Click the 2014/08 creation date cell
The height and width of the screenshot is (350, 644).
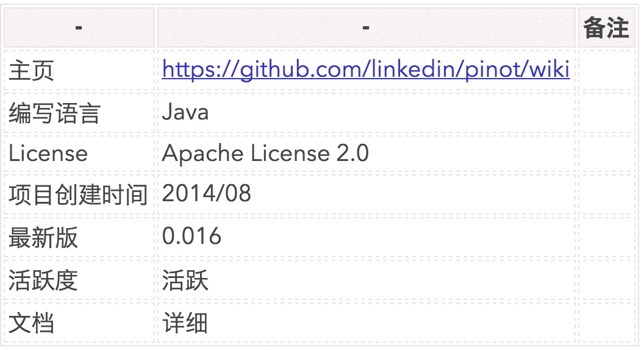click(x=207, y=194)
